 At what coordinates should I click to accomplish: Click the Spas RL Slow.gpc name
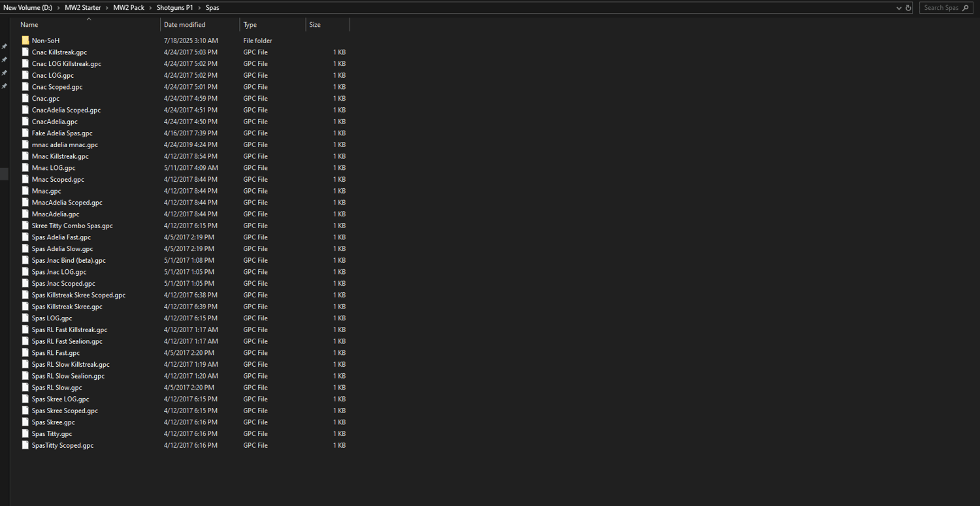[x=57, y=388]
